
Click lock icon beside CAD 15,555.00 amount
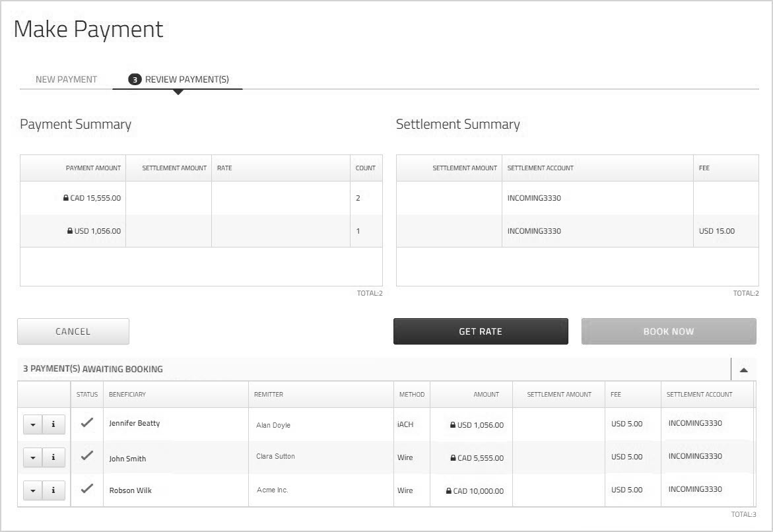pyautogui.click(x=66, y=198)
